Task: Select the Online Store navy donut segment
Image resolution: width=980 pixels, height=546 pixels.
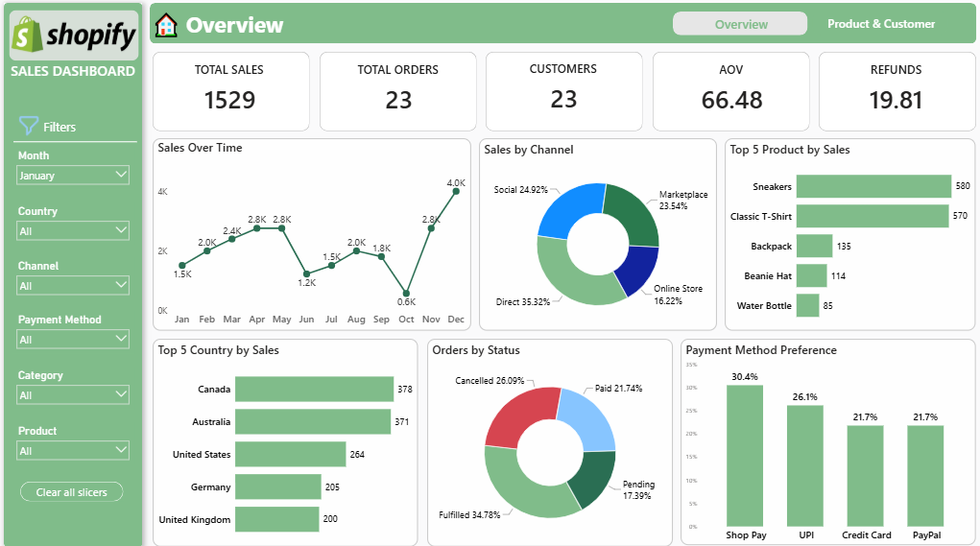Action: coord(638,269)
